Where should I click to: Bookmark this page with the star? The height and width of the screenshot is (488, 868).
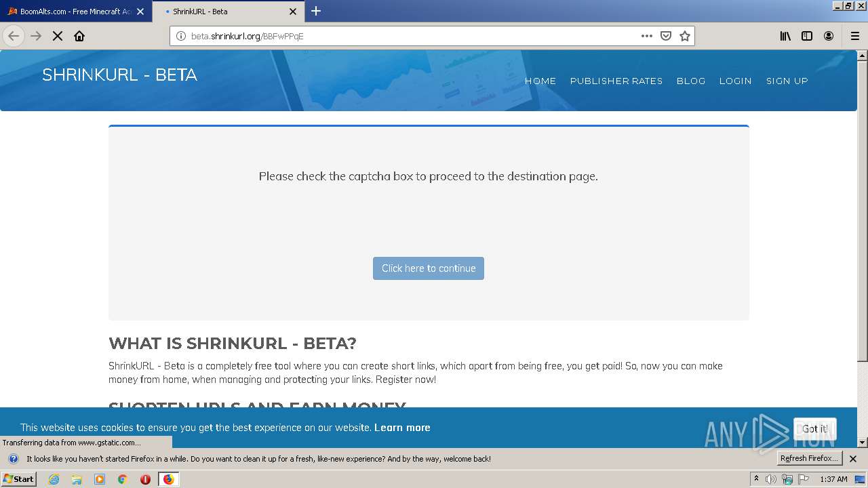click(x=685, y=36)
